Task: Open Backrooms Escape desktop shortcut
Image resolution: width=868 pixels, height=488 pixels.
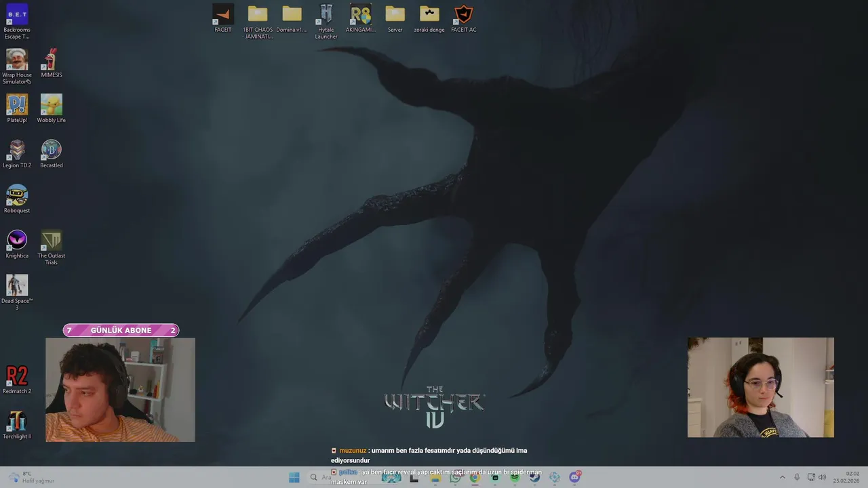Action: (17, 22)
